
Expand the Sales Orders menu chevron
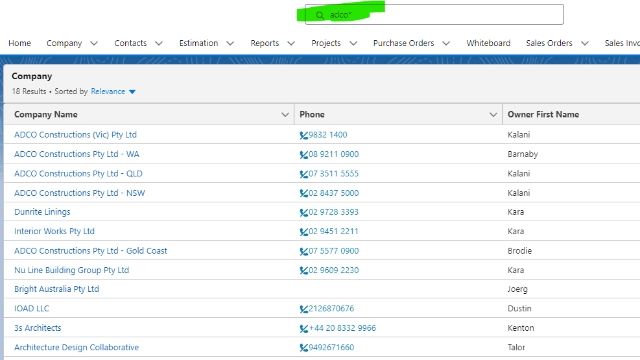[585, 43]
